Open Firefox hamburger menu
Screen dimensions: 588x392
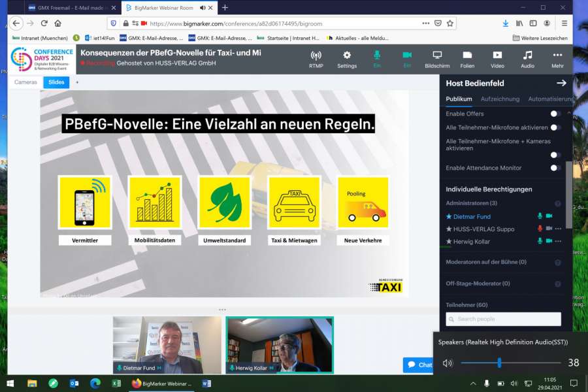click(564, 24)
